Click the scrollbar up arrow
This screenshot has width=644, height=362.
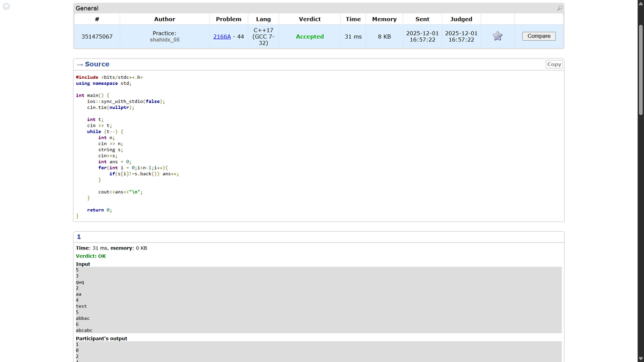tap(640, 3)
